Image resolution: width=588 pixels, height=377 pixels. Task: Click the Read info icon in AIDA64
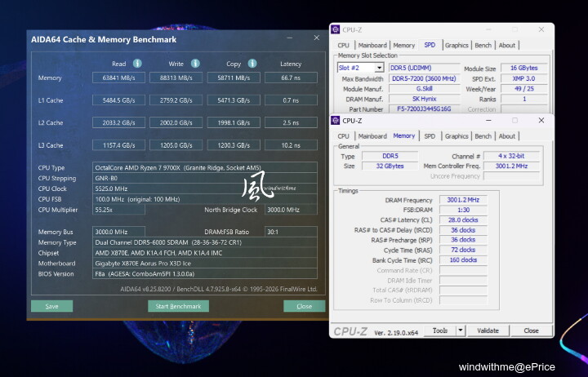[137, 64]
